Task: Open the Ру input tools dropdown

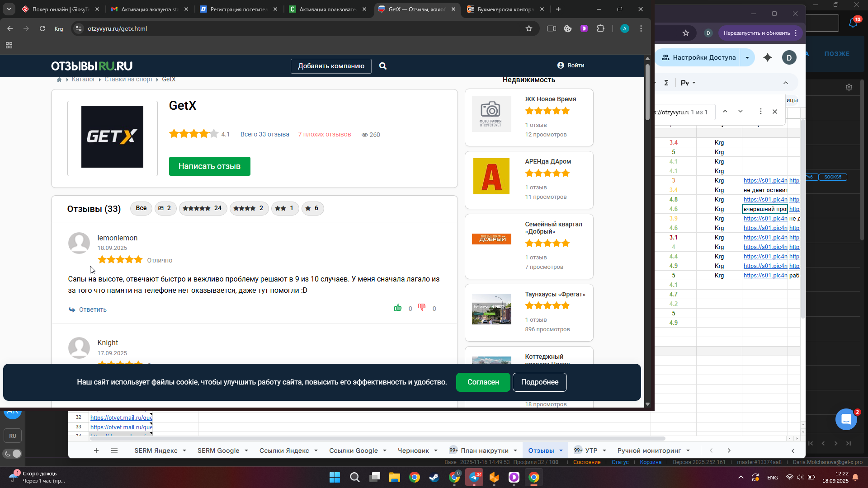Action: click(688, 83)
